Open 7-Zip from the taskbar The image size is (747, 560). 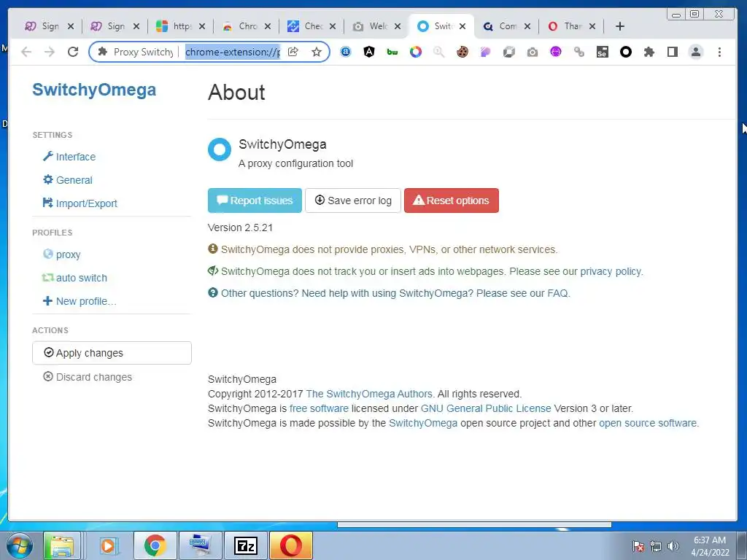246,545
